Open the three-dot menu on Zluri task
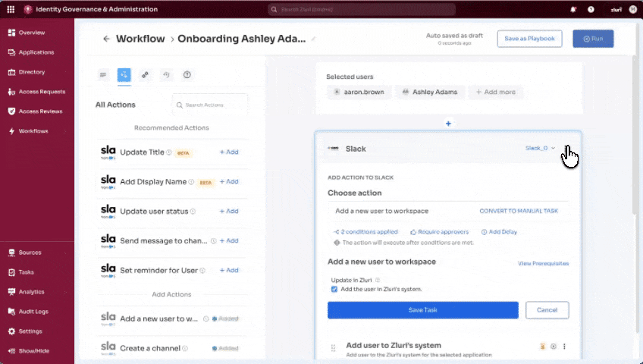 click(x=564, y=347)
